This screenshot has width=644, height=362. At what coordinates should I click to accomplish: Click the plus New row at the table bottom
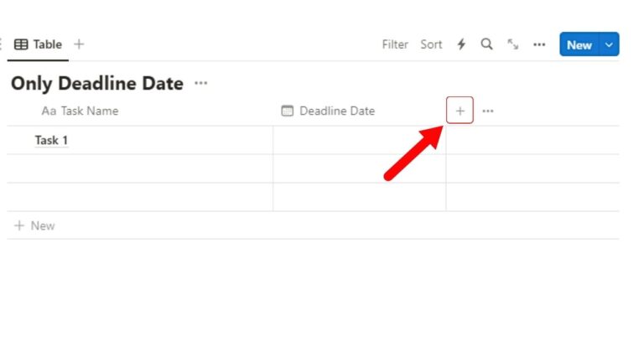pos(34,225)
